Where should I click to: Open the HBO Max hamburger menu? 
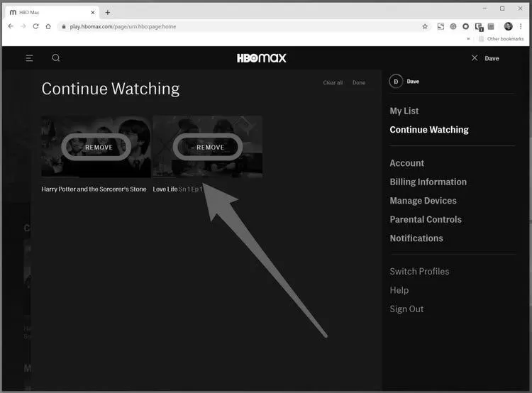(30, 58)
